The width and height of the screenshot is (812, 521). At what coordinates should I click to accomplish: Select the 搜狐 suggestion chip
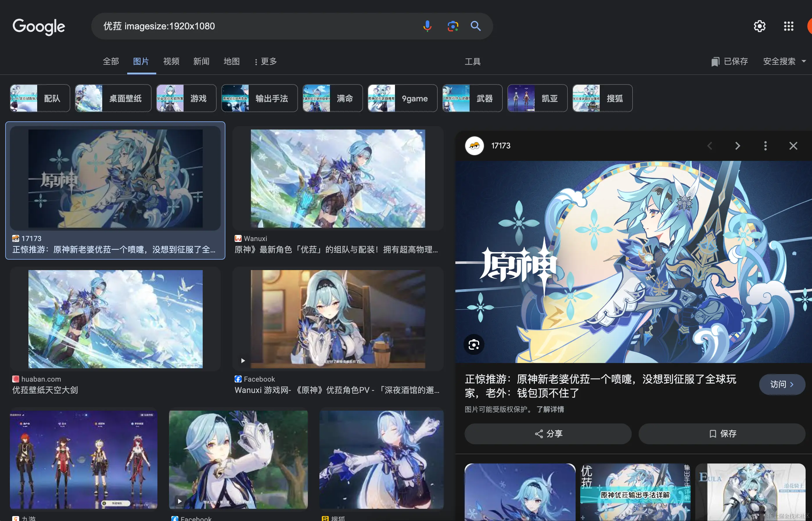click(603, 98)
